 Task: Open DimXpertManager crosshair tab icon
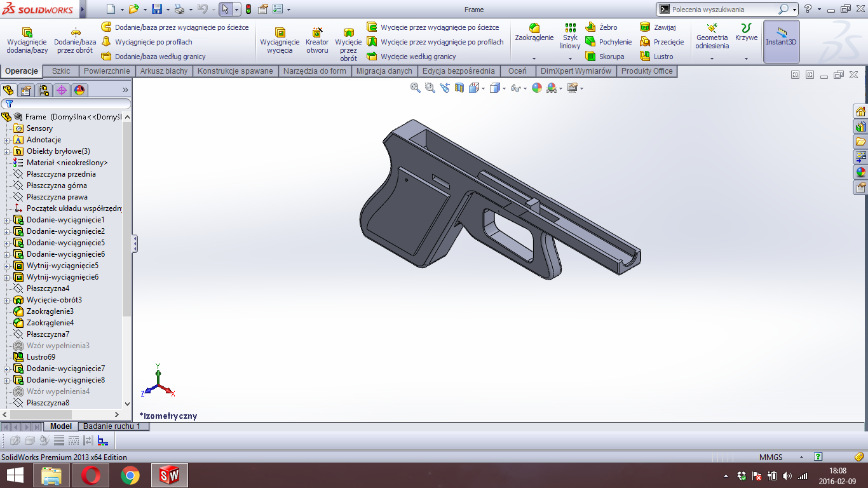coord(62,90)
